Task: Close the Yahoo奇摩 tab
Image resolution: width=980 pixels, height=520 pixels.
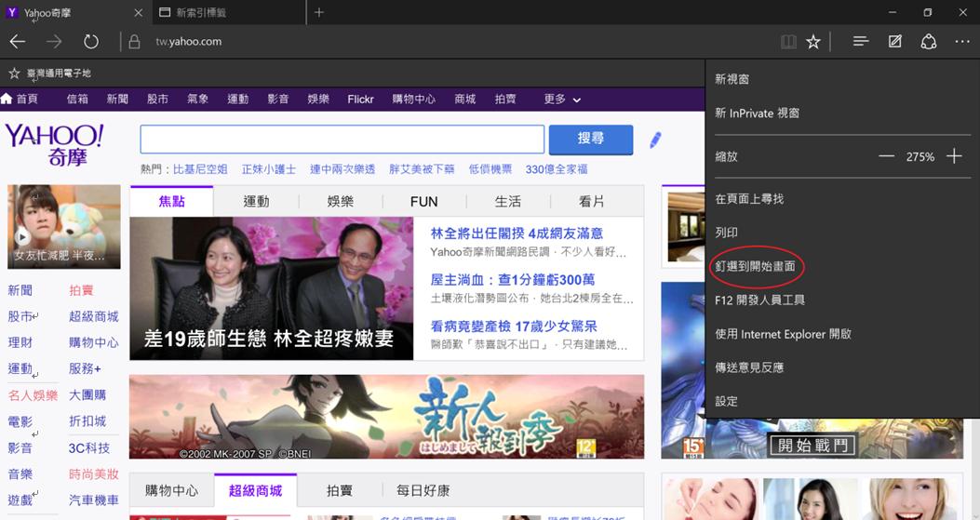Action: coord(139,12)
